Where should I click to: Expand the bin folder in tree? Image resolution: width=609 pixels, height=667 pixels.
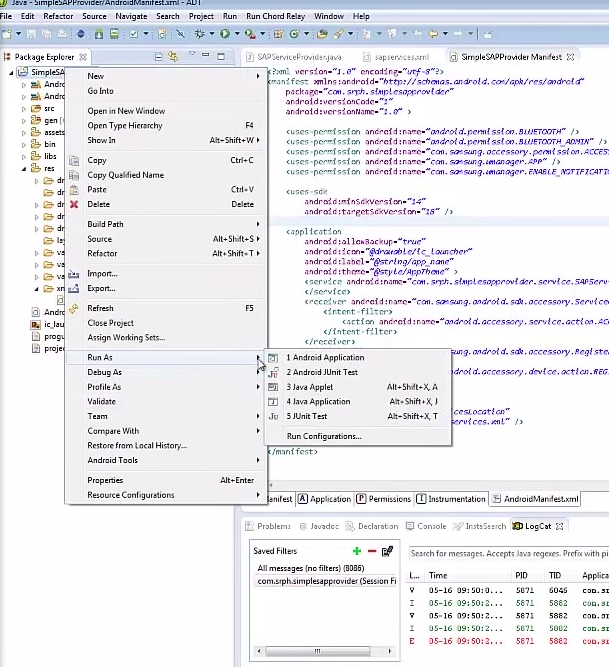click(x=24, y=145)
